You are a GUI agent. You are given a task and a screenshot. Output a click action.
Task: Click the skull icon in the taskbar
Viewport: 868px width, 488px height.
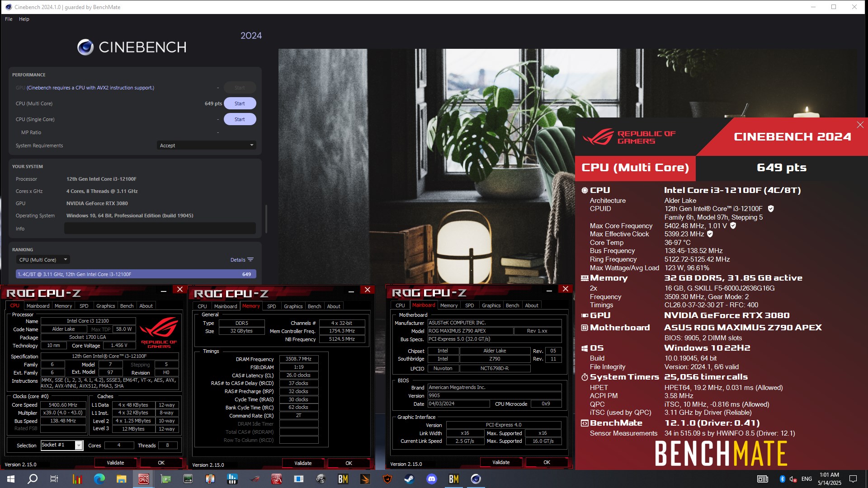[x=321, y=479]
